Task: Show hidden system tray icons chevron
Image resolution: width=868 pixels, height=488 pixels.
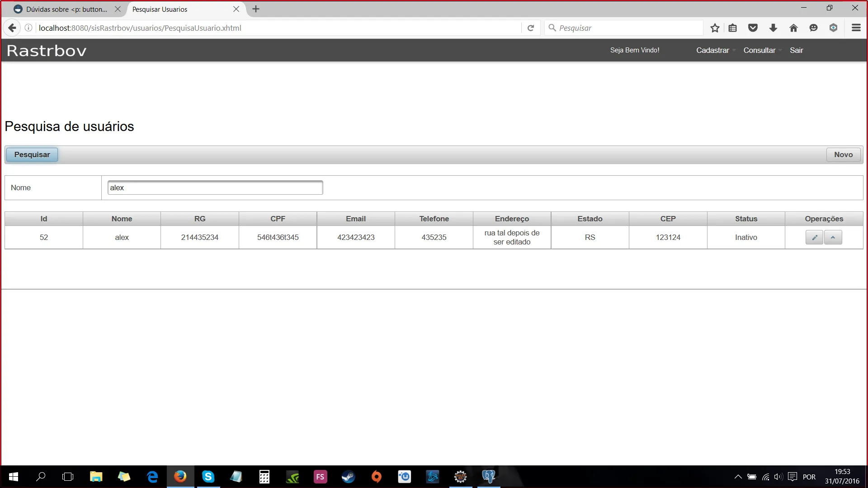Action: point(738,477)
